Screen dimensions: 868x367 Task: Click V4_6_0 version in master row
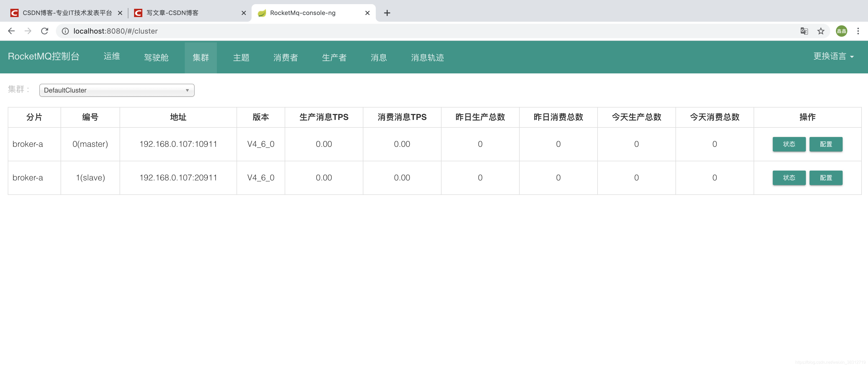coord(261,144)
